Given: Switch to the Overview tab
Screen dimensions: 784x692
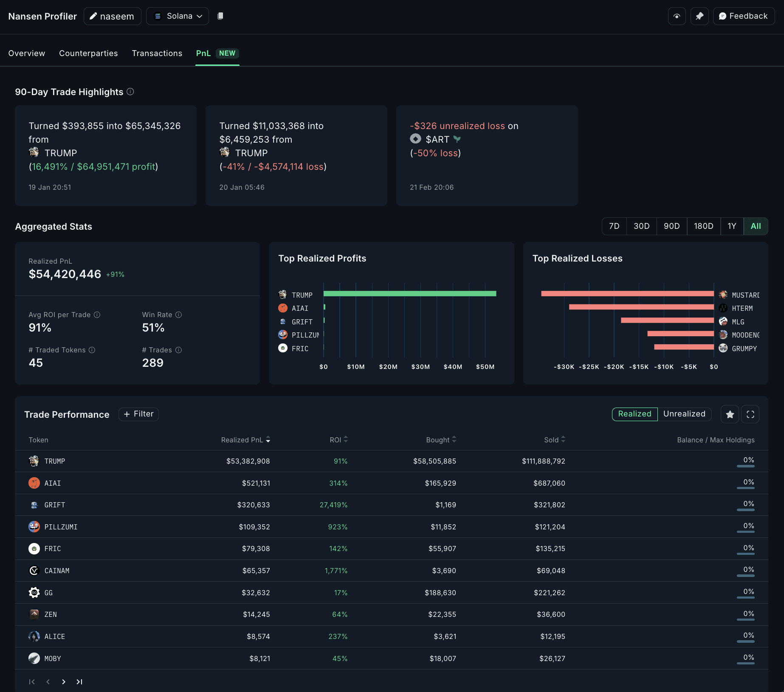Looking at the screenshot, I should [x=27, y=53].
